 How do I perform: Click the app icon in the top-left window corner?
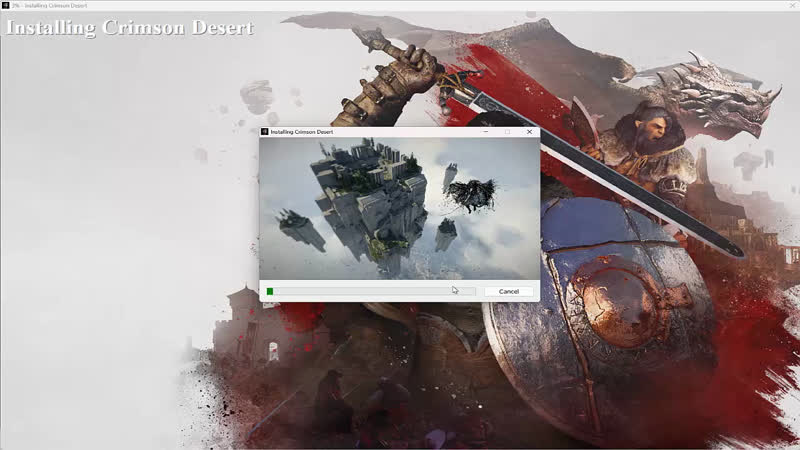pos(5,5)
